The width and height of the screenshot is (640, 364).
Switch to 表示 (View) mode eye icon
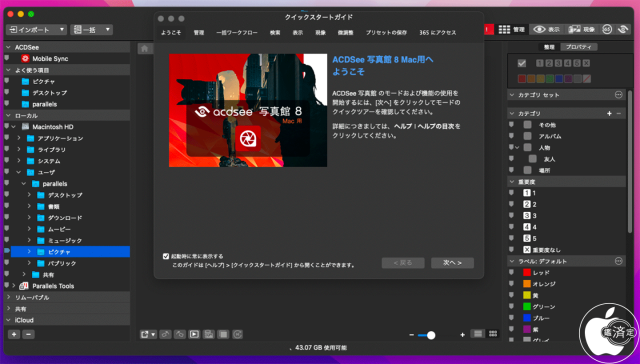pos(547,29)
